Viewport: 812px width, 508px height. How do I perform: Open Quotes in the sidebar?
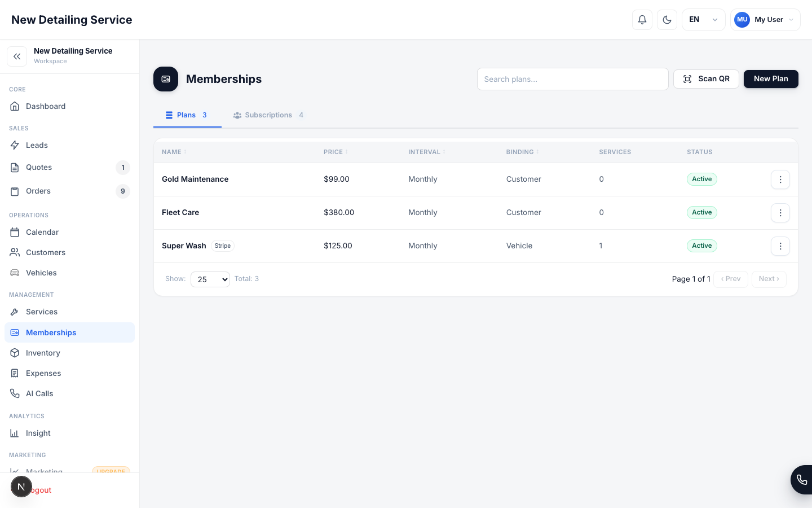69,167
